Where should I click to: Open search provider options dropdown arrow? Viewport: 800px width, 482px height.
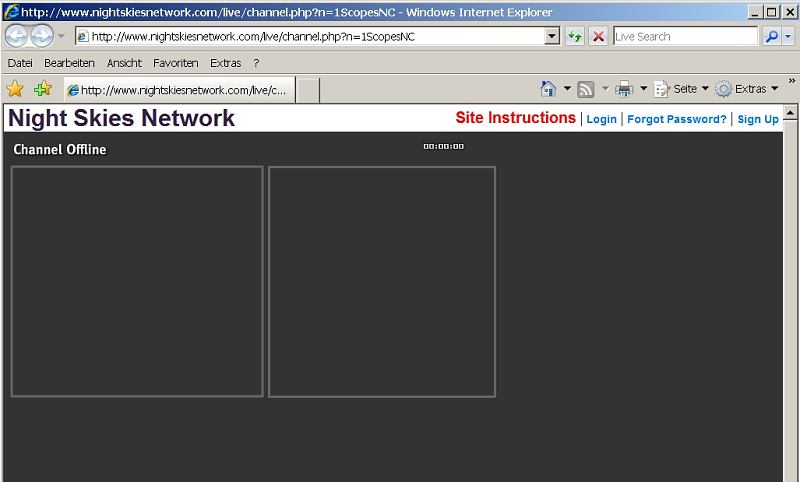click(788, 37)
